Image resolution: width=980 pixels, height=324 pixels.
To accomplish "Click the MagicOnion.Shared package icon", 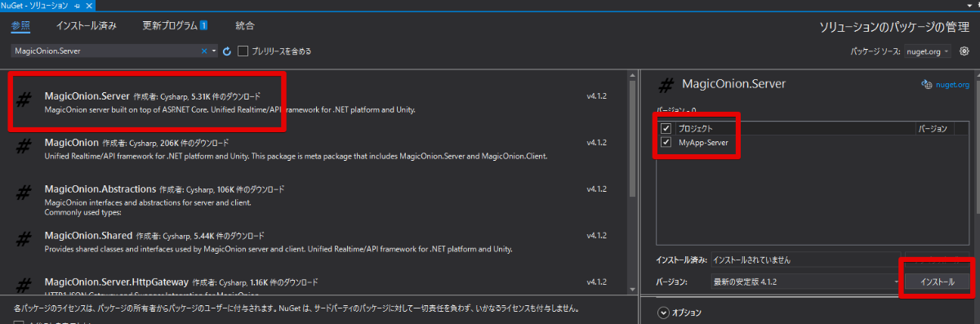I will [24, 240].
